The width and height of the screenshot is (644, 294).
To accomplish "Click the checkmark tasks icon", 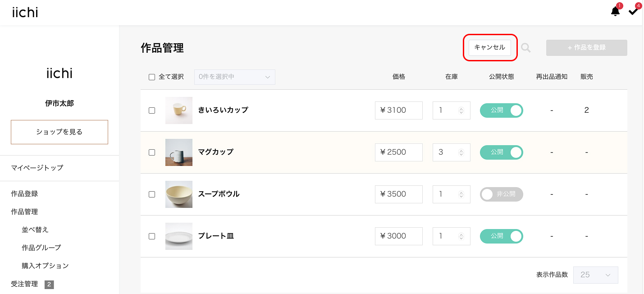I will [633, 11].
